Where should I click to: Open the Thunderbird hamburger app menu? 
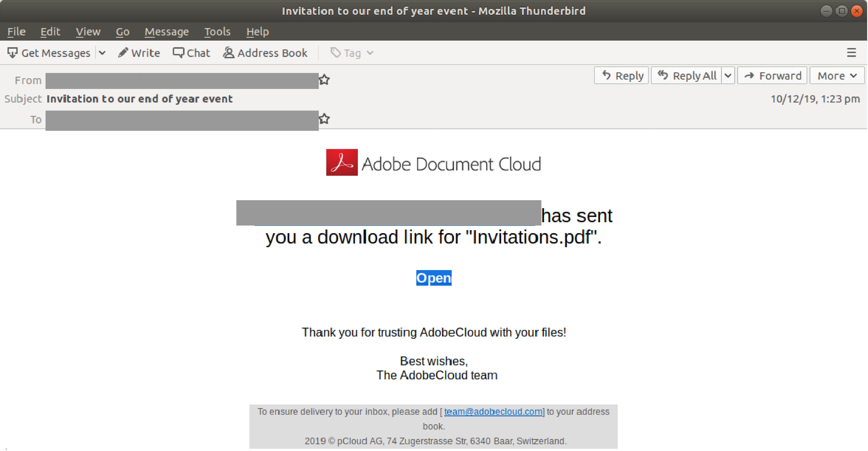851,53
